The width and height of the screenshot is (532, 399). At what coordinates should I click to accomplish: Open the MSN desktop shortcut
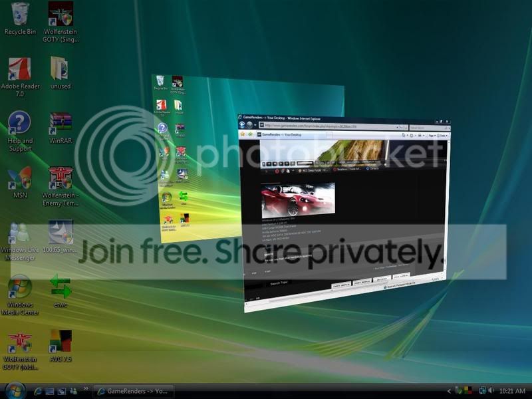[x=20, y=182]
